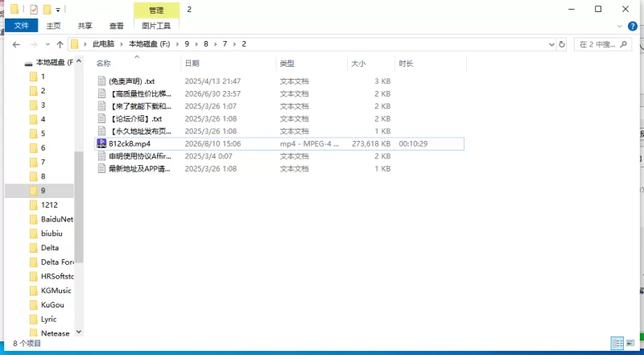The height and width of the screenshot is (355, 644).
Task: Switch to the 共享 tab
Action: pyautogui.click(x=85, y=26)
